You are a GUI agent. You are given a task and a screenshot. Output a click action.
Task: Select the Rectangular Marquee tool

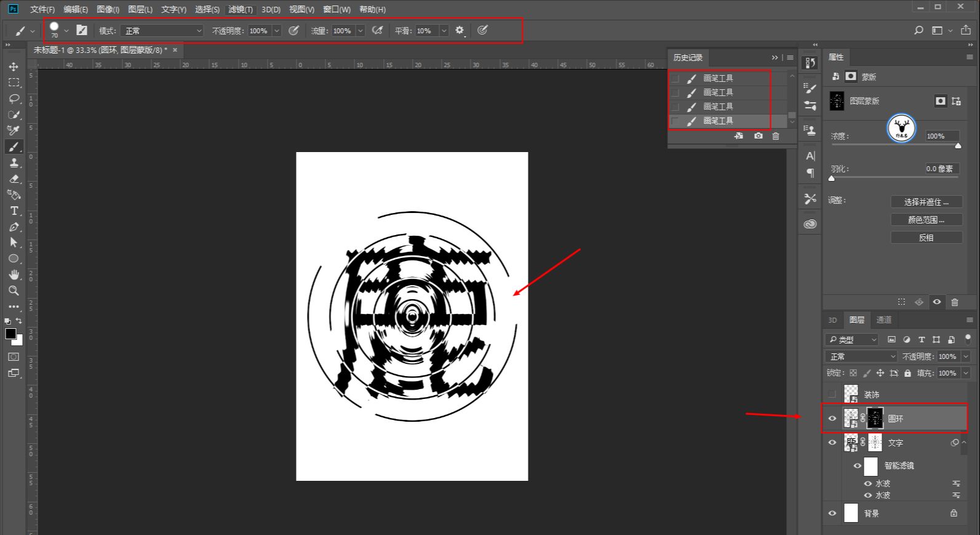14,82
